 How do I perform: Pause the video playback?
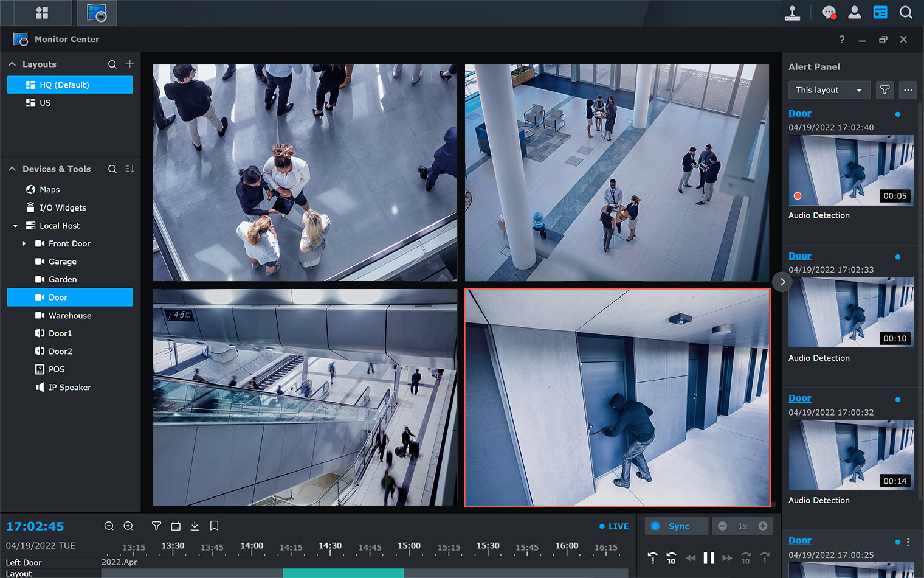click(x=709, y=557)
